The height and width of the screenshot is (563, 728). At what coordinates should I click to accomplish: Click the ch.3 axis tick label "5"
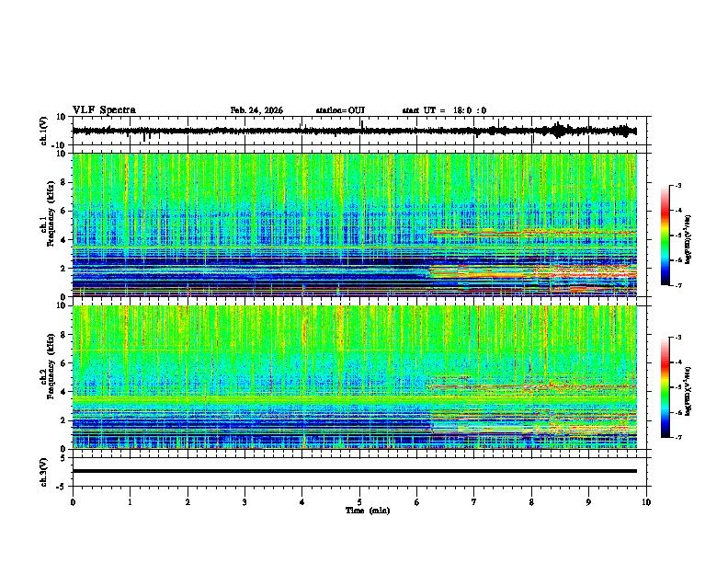64,457
